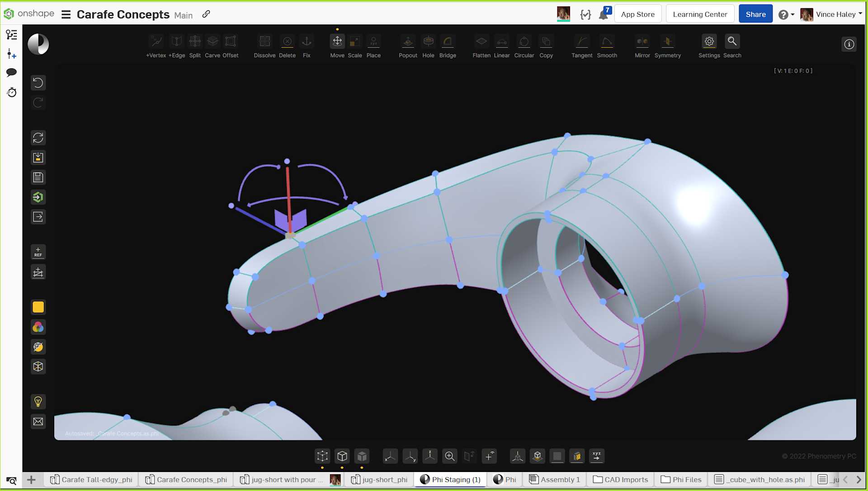This screenshot has width=868, height=491.
Task: Open the Carafe Tall-edgy_phi tab
Action: coord(91,480)
